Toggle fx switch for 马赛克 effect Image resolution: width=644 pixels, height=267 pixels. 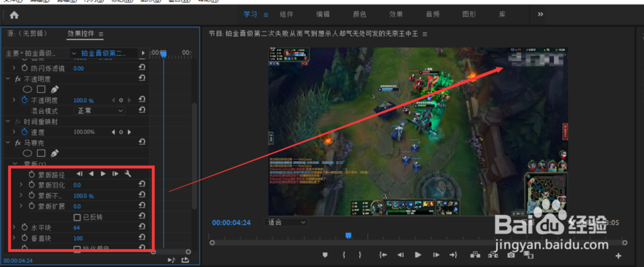coord(18,143)
